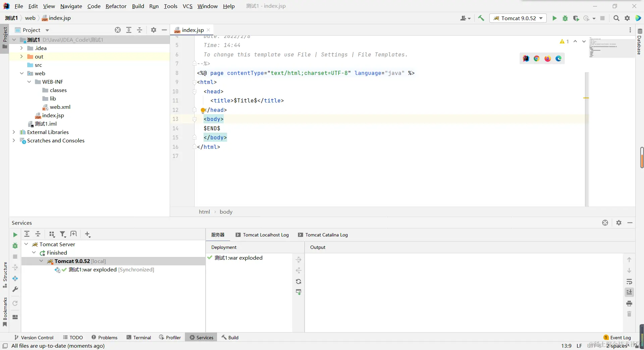Preview index.jsp in Chrome browser
644x350 pixels.
pyautogui.click(x=537, y=58)
